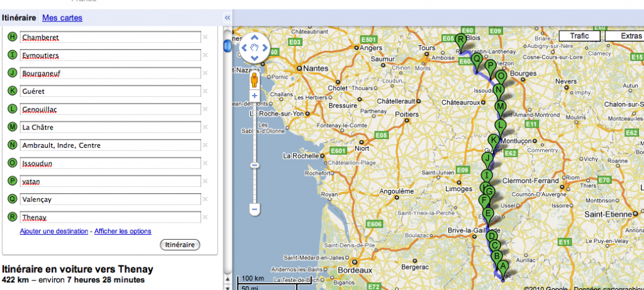Remove the Bourganeuf destination

point(206,73)
